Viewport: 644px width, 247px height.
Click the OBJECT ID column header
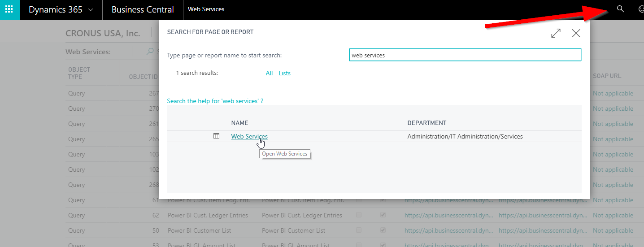click(143, 77)
